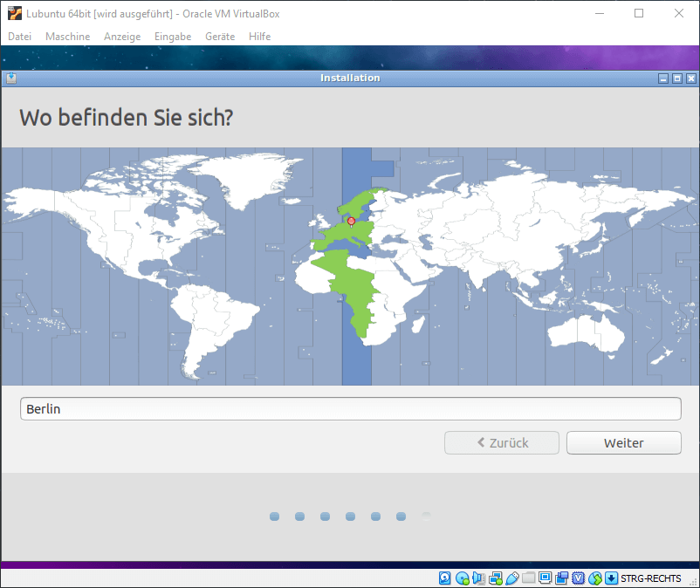
Task: Click the STRG-RECHTS host key label
Action: click(650, 578)
